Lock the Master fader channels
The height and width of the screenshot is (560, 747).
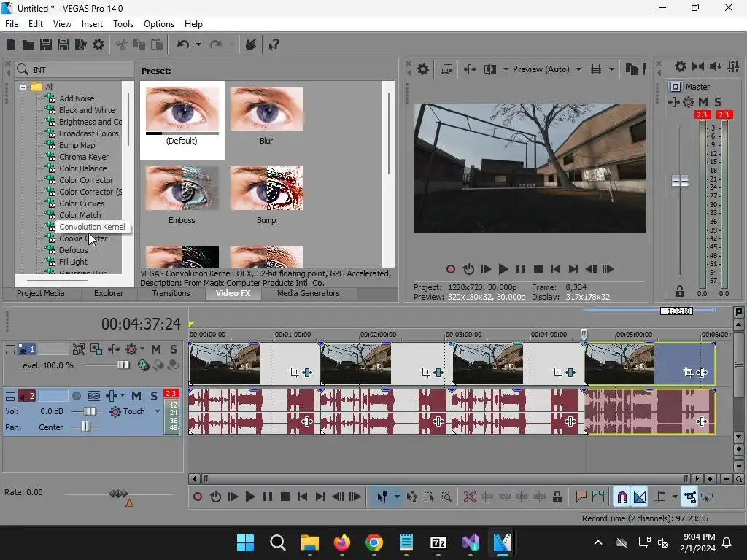[680, 291]
